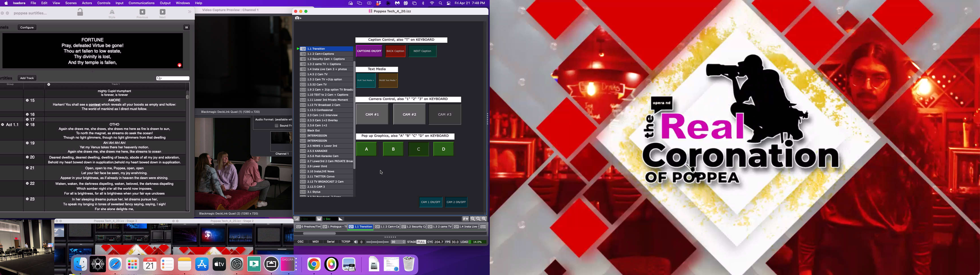
Task: Toggle CAM 2 ON/OFF
Action: click(456, 202)
